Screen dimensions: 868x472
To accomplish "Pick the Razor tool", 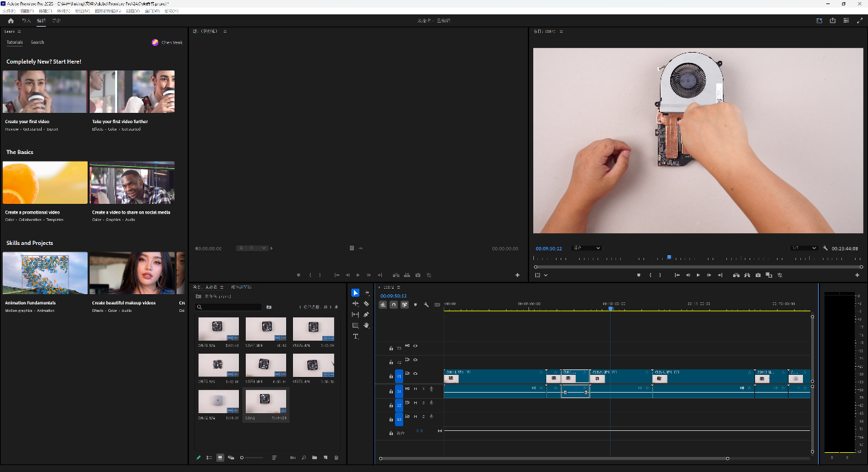I will click(367, 304).
